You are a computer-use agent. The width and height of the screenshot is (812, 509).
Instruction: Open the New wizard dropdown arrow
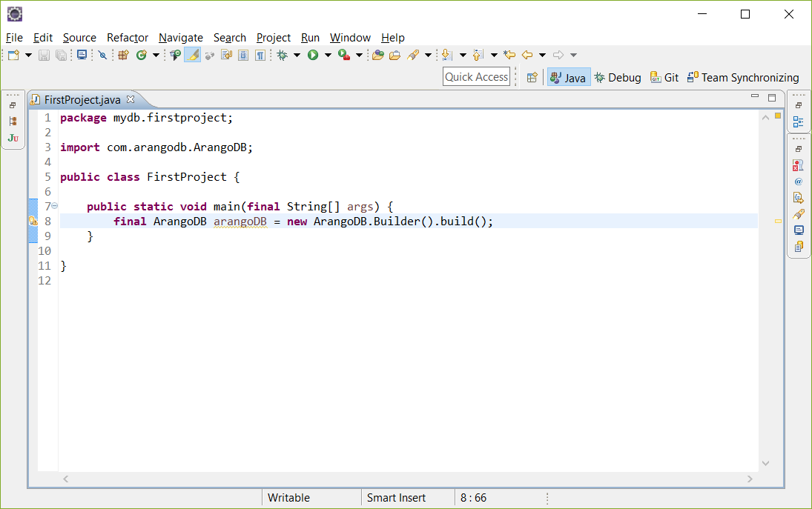28,55
